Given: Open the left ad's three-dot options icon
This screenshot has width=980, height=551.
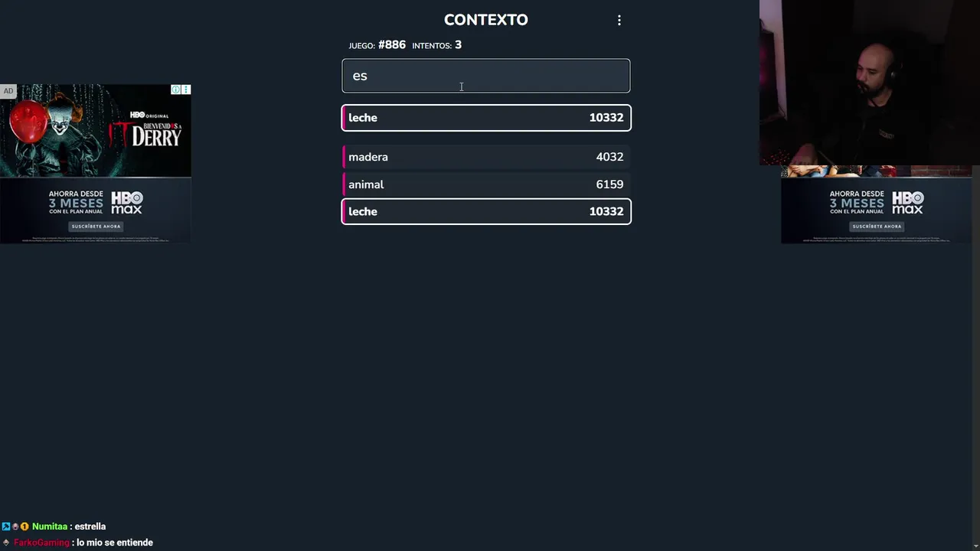Looking at the screenshot, I should click(186, 90).
